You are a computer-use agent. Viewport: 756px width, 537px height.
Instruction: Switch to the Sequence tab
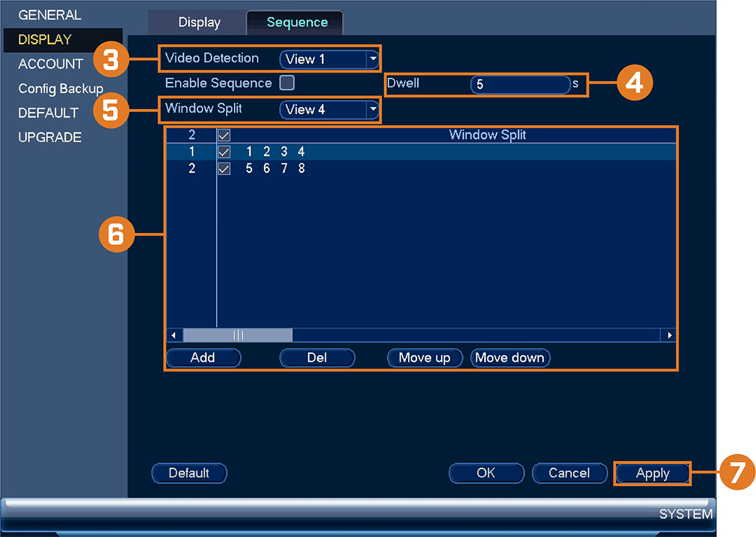297,23
